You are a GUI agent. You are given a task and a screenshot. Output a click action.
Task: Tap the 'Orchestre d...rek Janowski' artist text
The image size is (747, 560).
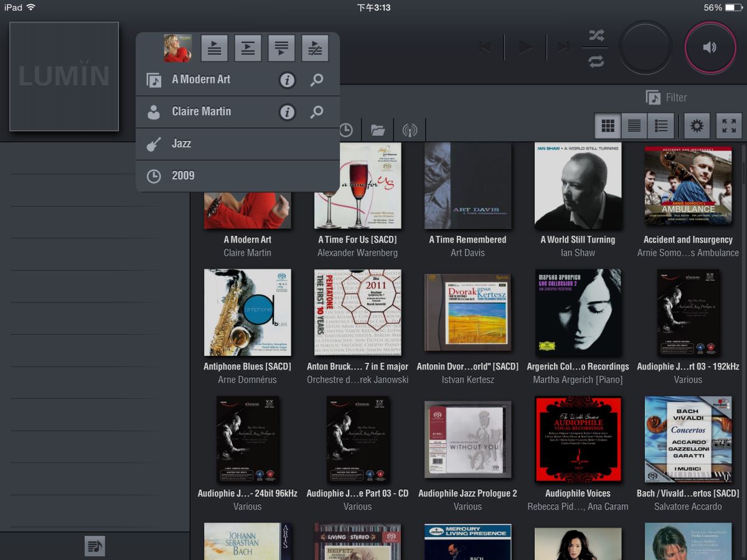click(x=357, y=380)
